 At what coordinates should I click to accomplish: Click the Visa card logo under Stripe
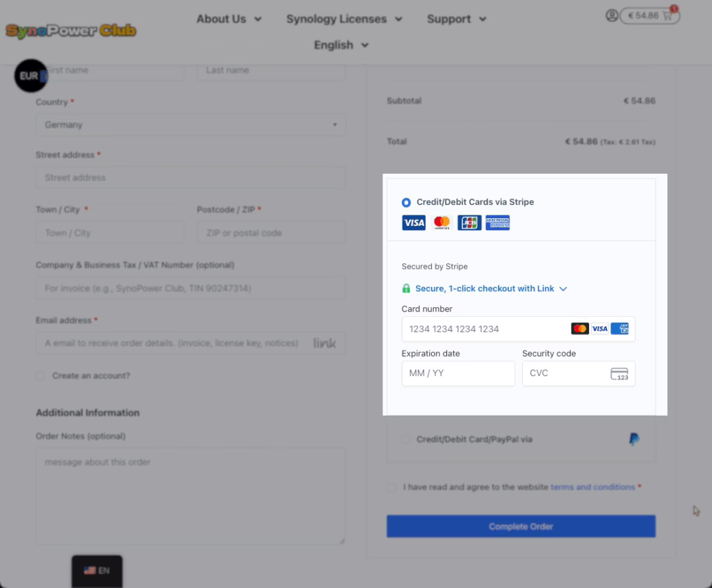click(414, 222)
